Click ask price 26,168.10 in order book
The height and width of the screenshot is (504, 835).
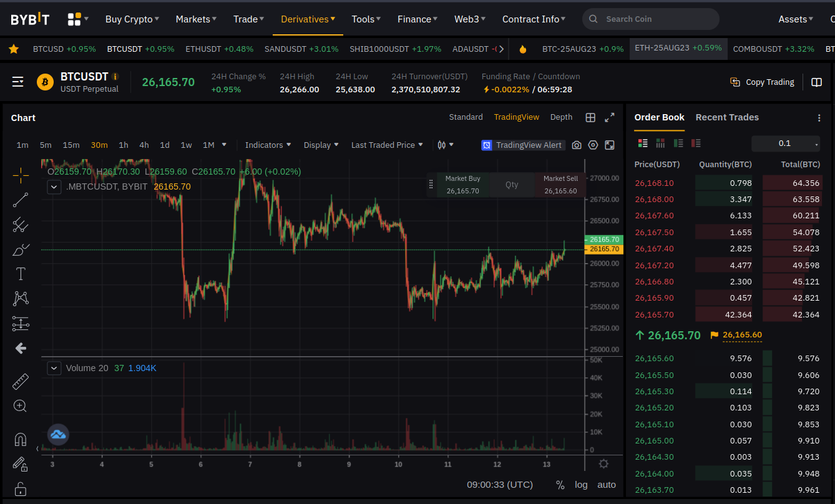pos(654,183)
